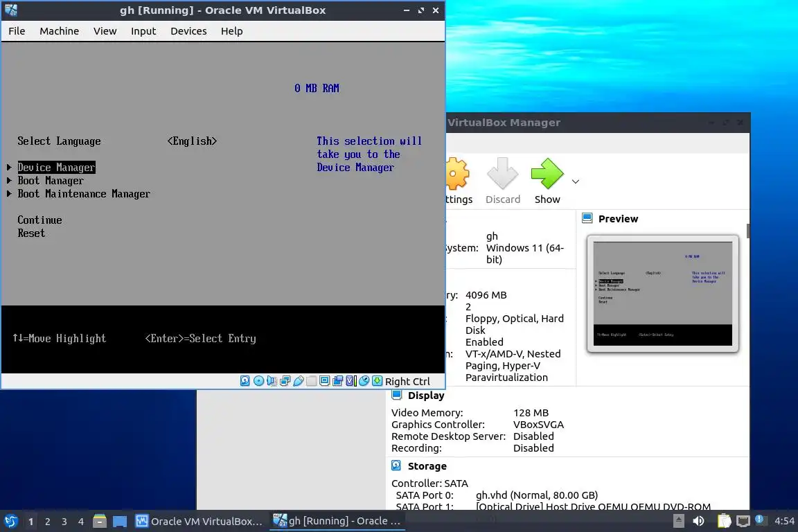Select the Boot Maintenance Manager entry
The width and height of the screenshot is (798, 532).
click(84, 194)
